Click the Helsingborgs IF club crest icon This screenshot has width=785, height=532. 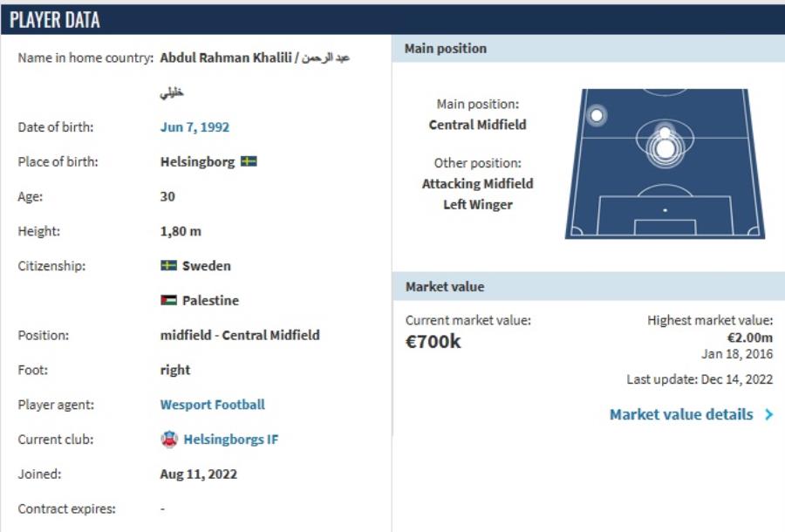[169, 440]
